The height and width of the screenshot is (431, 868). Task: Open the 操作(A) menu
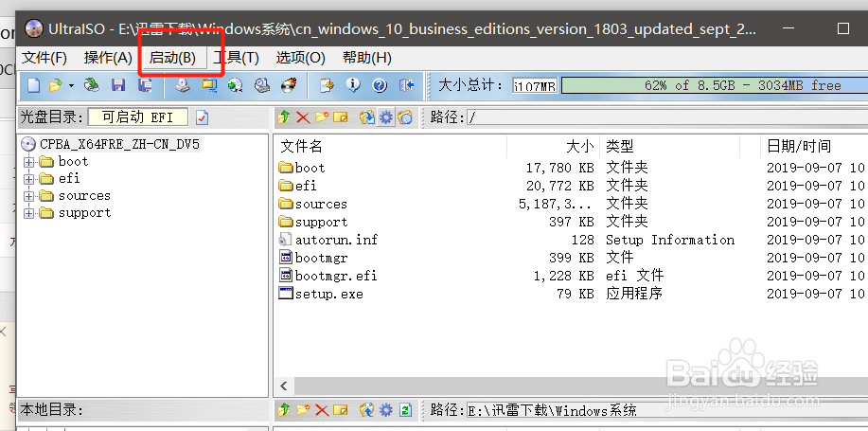[108, 58]
